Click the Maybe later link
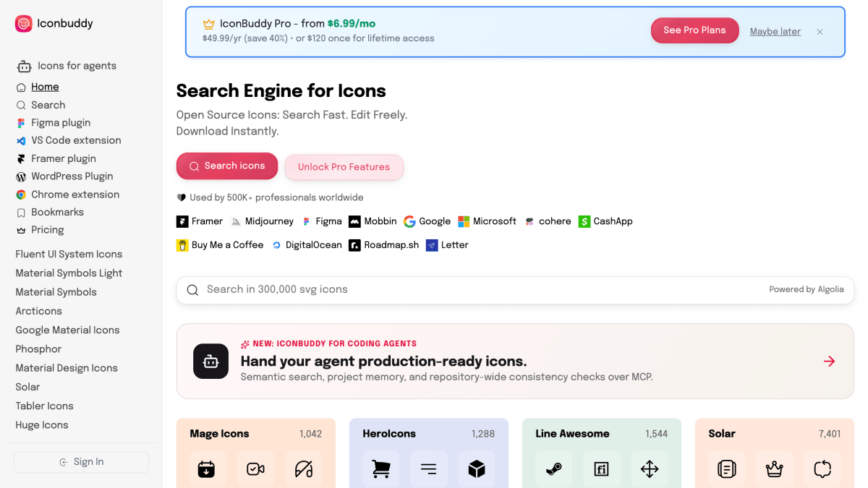 click(775, 31)
